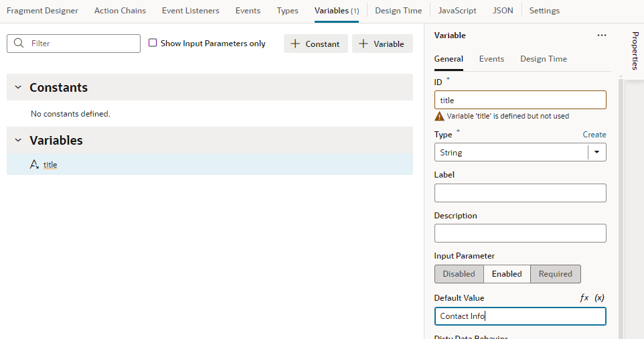The width and height of the screenshot is (644, 339).
Task: Click 'No constants defined.' text
Action: [70, 114]
